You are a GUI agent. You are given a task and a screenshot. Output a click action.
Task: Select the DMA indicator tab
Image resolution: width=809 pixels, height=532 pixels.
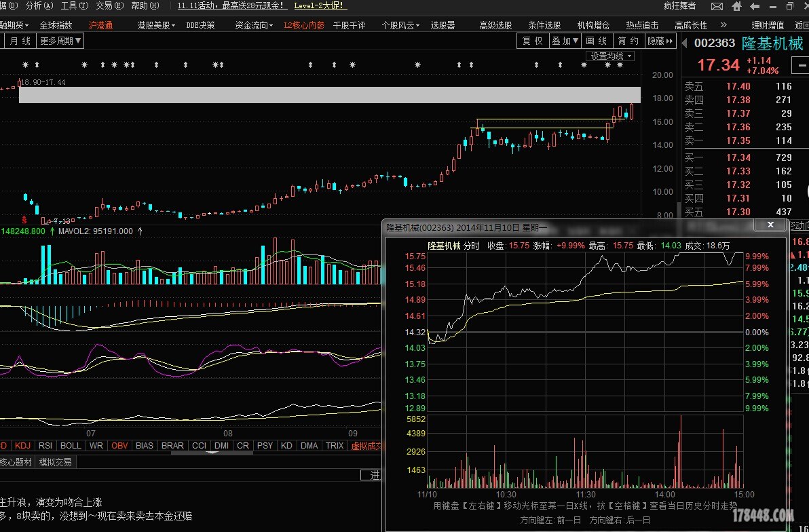pyautogui.click(x=309, y=445)
